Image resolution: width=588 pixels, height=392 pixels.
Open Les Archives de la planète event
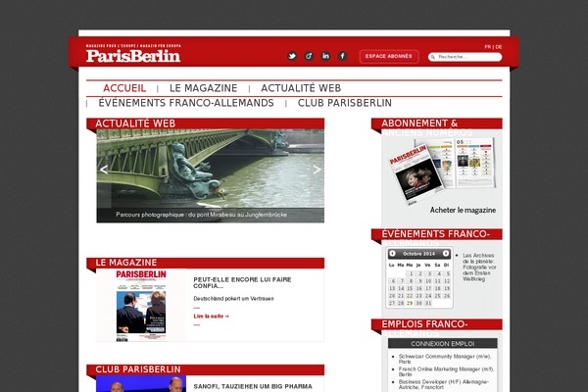point(479,268)
